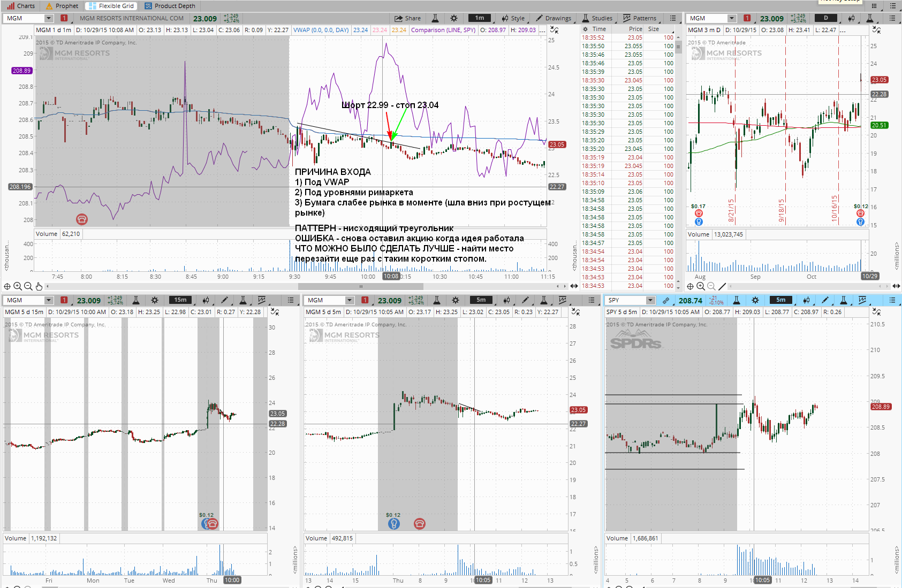Open studies flask icon in the daily chart
This screenshot has width=902, height=588.
(870, 18)
